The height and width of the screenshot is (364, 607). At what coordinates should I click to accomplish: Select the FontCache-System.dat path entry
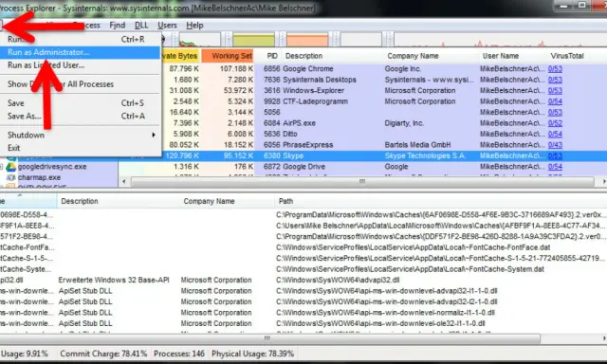[x=410, y=269]
